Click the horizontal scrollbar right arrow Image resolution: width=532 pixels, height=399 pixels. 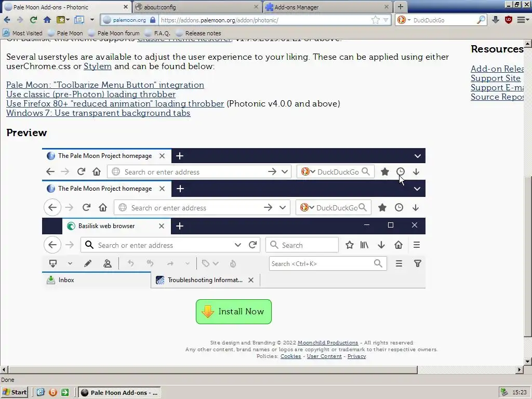point(520,369)
